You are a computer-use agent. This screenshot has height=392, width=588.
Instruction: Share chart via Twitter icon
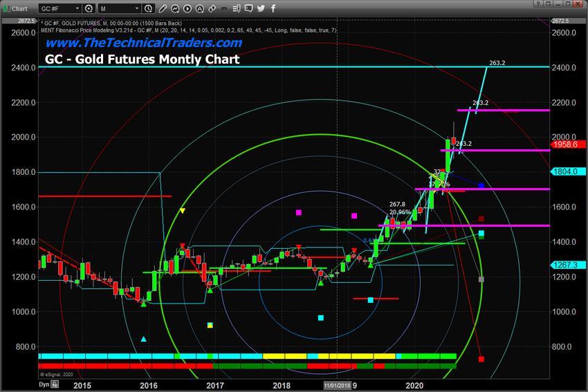pos(261,8)
